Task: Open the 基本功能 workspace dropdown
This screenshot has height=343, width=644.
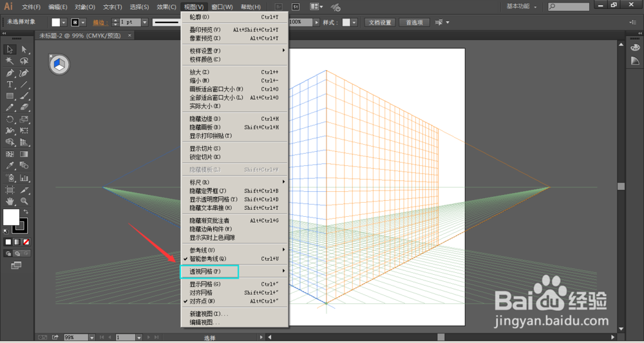Action: coord(522,6)
